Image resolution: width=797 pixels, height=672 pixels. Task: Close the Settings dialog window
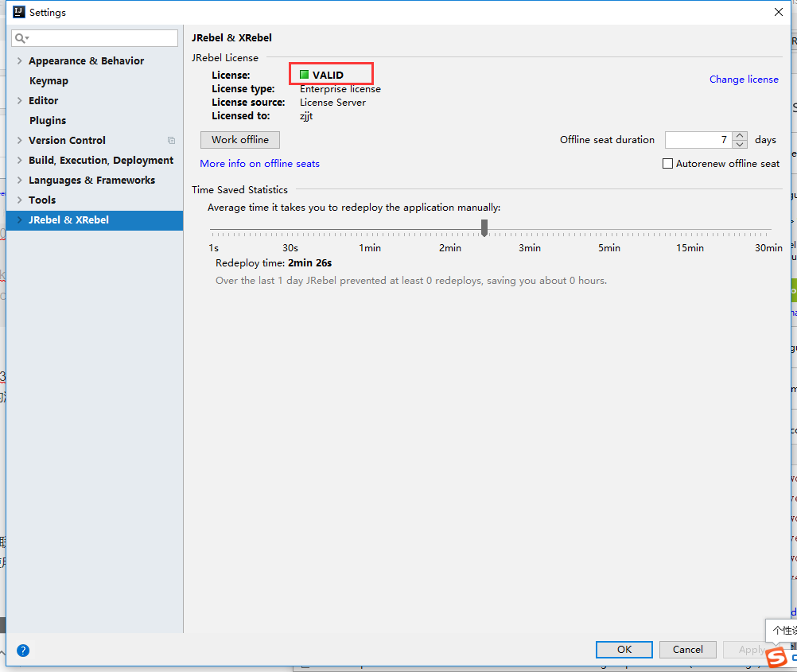(778, 12)
